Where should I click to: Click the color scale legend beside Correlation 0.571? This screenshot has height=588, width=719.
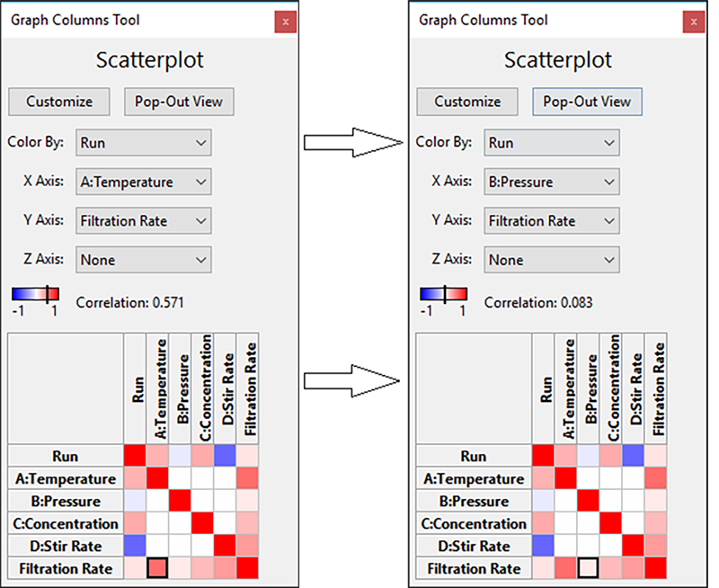35,294
